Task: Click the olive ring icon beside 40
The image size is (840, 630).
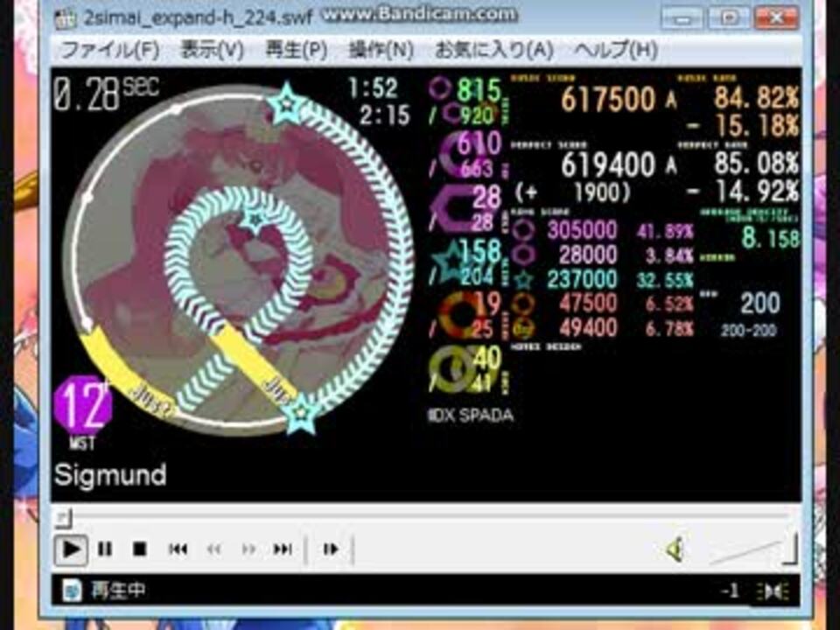Action: point(452,368)
